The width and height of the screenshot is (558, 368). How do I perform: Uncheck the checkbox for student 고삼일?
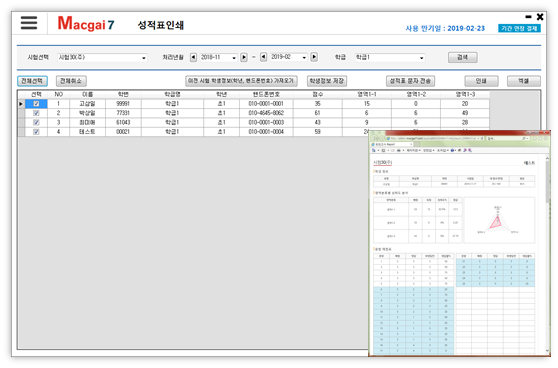click(36, 104)
